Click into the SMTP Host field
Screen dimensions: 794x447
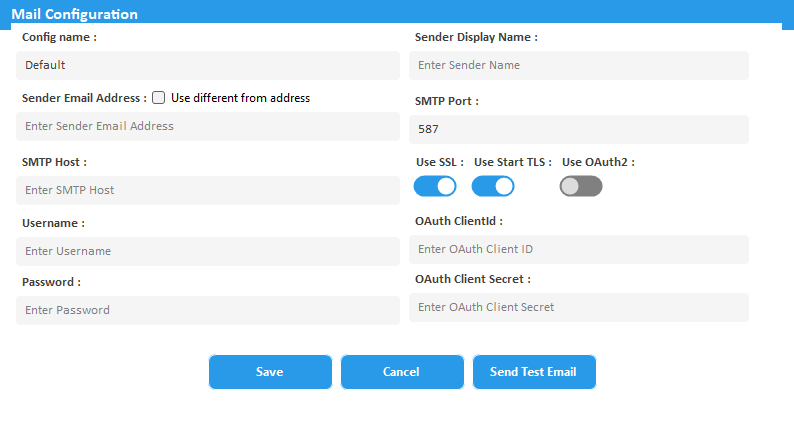tap(207, 190)
